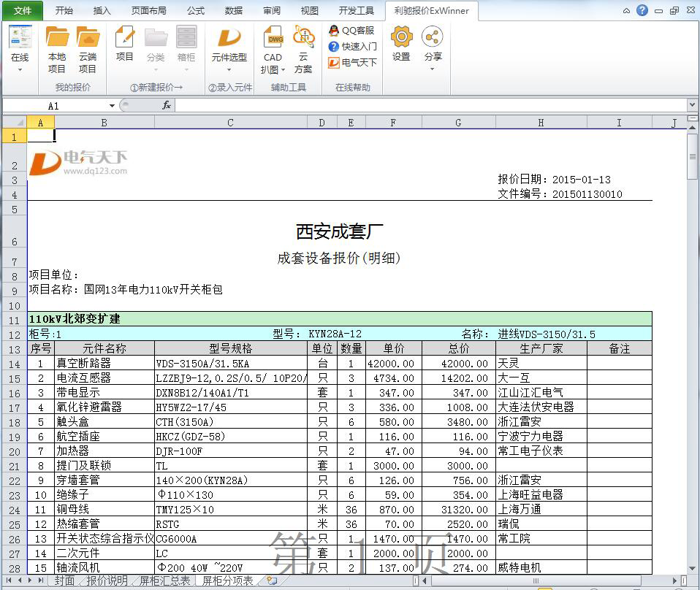Click the QQ客服 support icon

pos(351,31)
